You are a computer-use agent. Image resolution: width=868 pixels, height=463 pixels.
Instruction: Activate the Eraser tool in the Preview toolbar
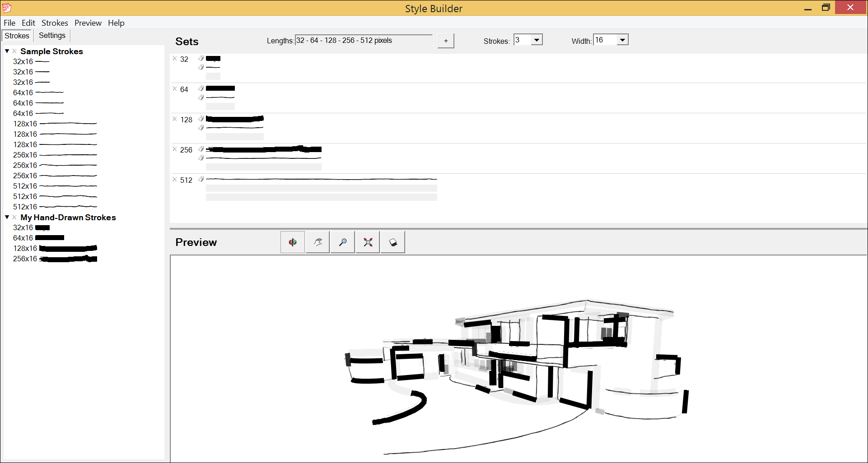tap(392, 242)
